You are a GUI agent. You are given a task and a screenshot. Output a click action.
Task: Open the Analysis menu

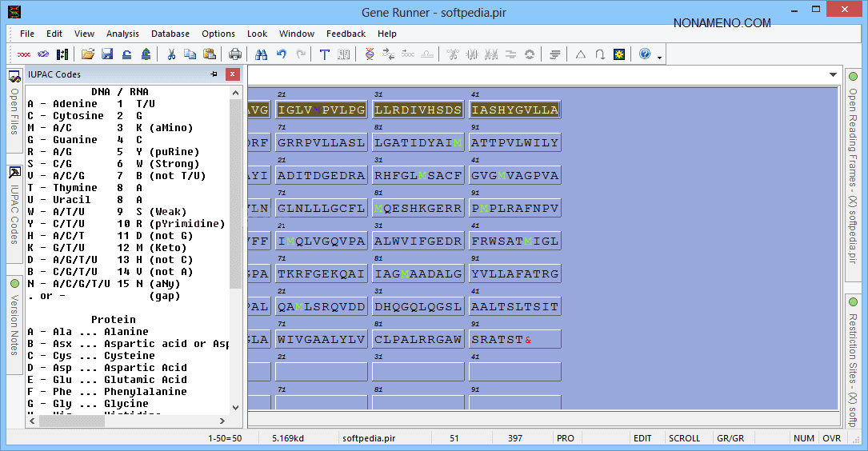(122, 34)
